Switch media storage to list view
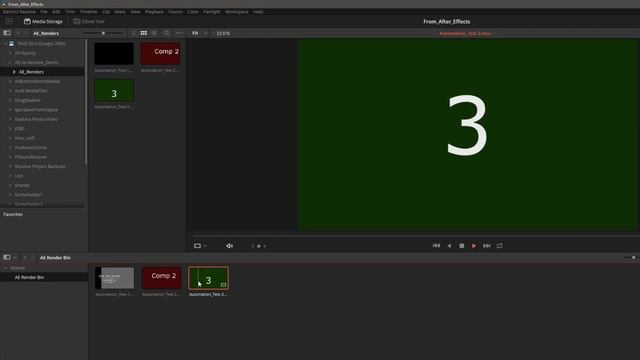This screenshot has height=360, width=640. coord(154,33)
